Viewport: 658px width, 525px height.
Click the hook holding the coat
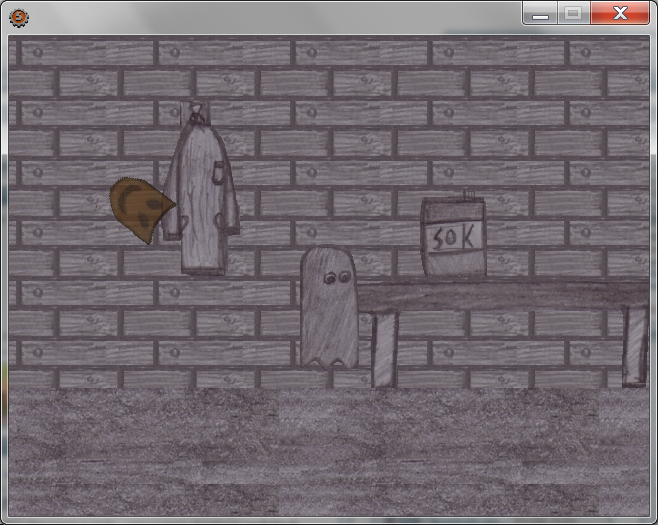[x=195, y=112]
